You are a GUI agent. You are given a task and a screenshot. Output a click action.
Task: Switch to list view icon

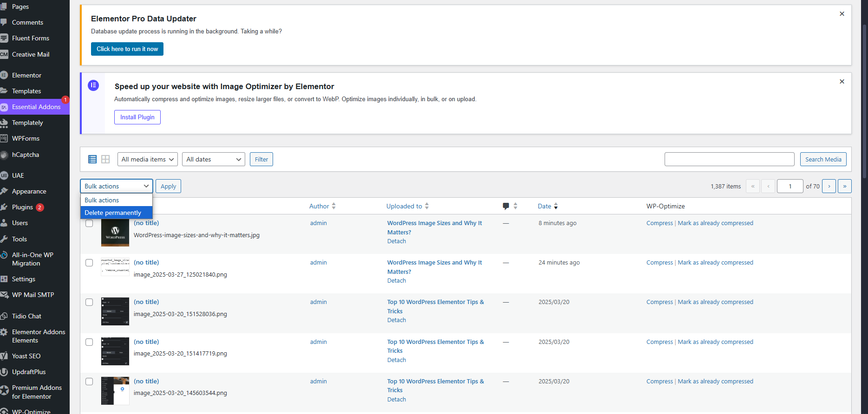coord(92,159)
